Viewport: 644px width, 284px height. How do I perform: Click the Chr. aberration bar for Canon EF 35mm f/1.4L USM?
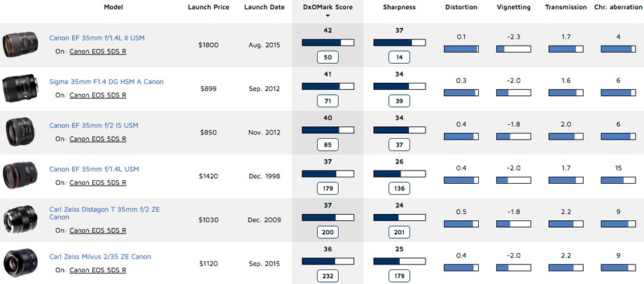coord(618,180)
